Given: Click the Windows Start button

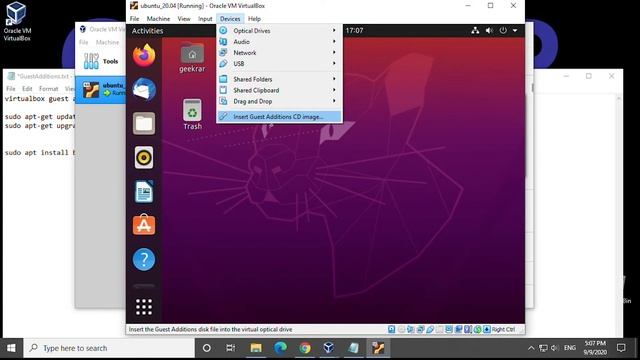Looking at the screenshot, I should [x=11, y=348].
